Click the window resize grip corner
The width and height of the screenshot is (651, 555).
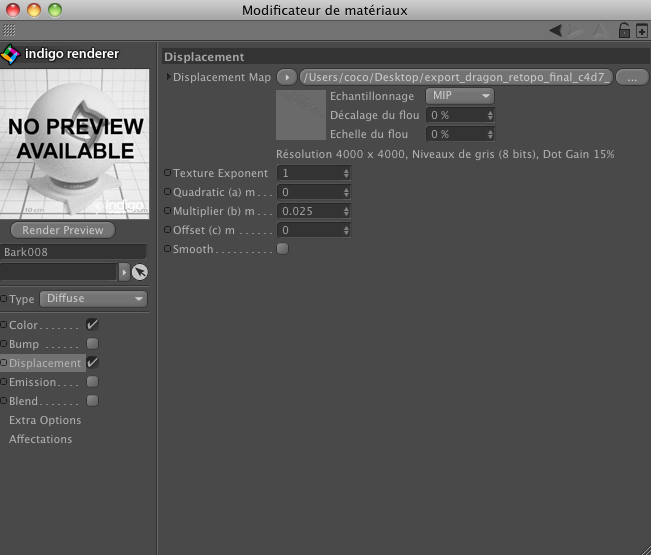[645, 549]
